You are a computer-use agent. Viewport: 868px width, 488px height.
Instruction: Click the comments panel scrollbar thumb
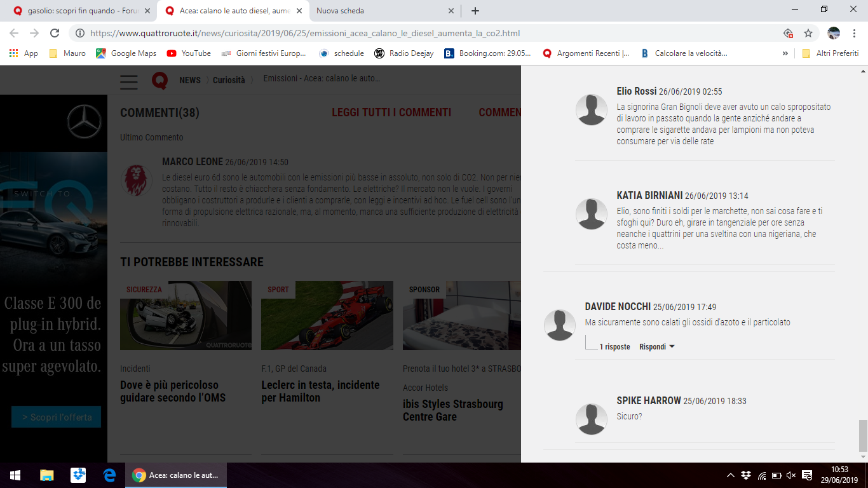point(862,435)
